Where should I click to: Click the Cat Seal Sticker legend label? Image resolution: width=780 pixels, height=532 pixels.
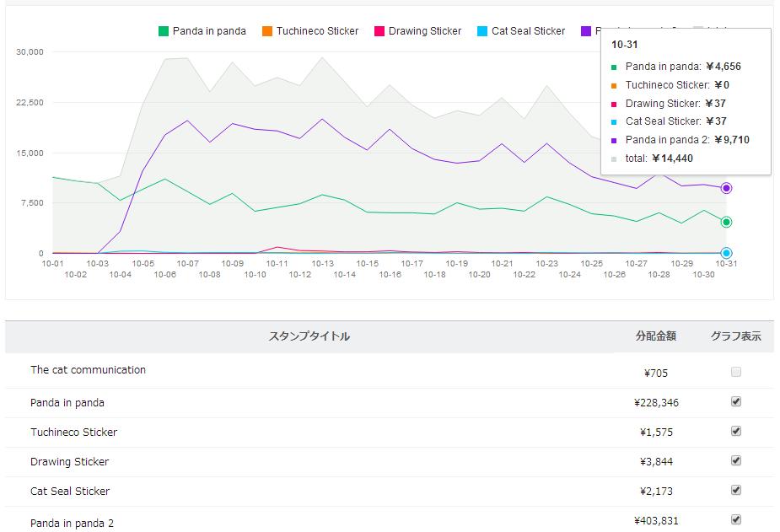click(528, 31)
